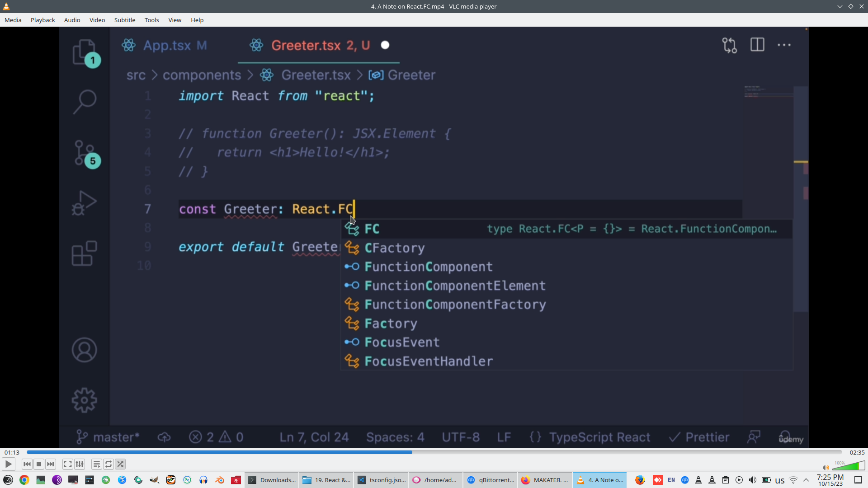Toggle random shuffle playback
Image resolution: width=868 pixels, height=488 pixels.
tap(120, 464)
